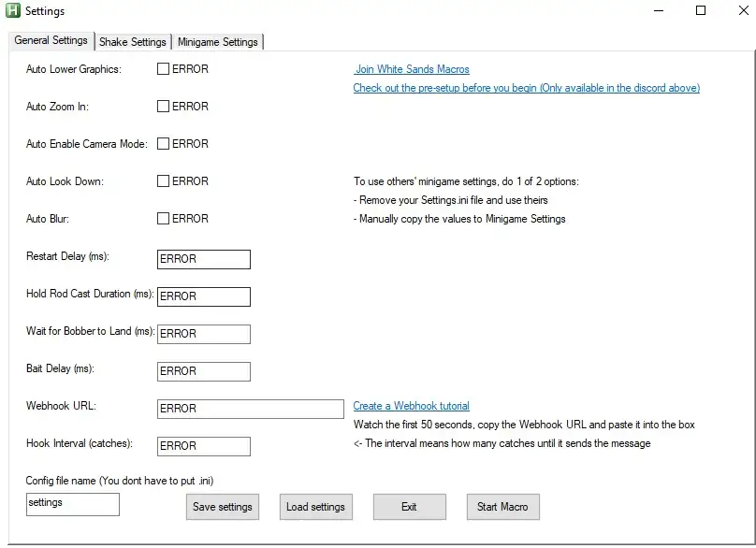Check the Auto Enable Camera Mode box
The image size is (756, 548).
click(x=163, y=144)
